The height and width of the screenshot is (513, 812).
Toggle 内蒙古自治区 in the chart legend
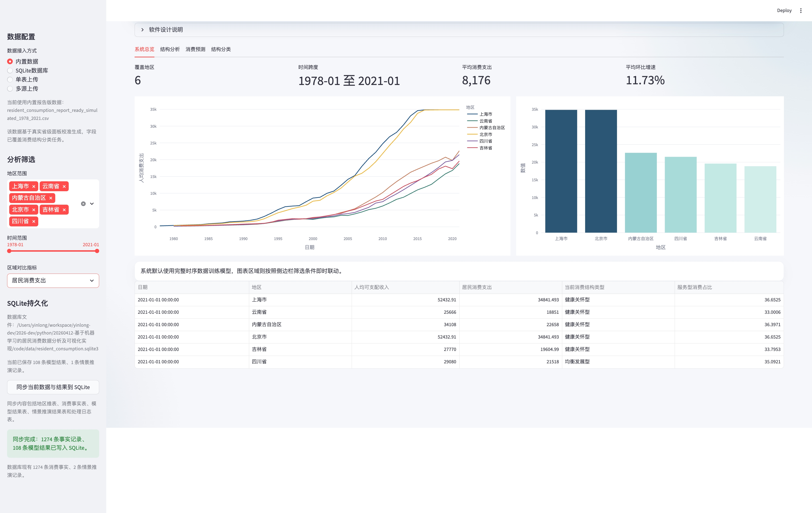tap(486, 128)
